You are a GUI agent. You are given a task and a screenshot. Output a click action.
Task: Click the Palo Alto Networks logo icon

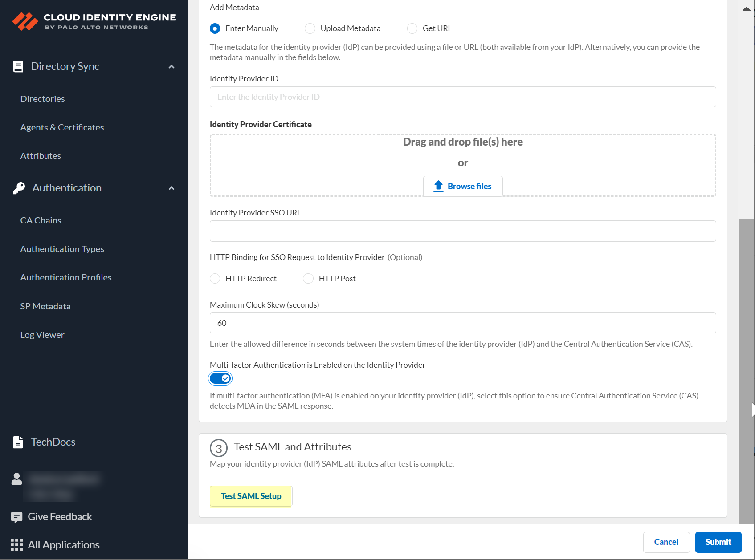point(25,21)
